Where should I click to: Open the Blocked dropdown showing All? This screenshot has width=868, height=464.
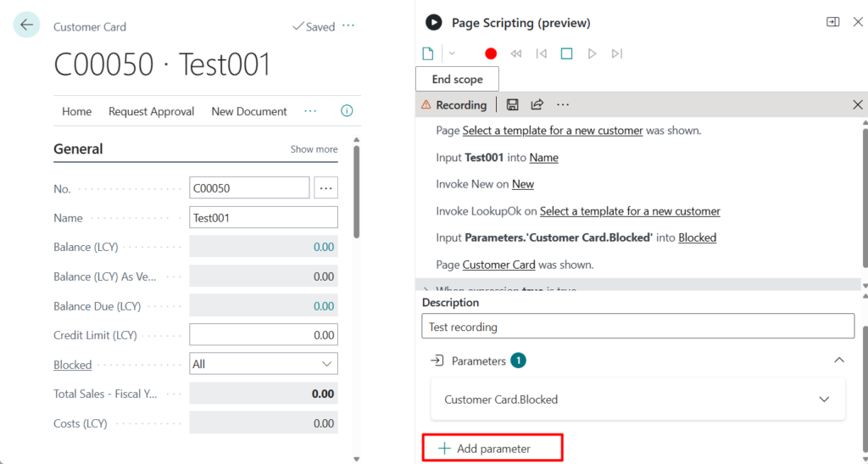point(264,364)
